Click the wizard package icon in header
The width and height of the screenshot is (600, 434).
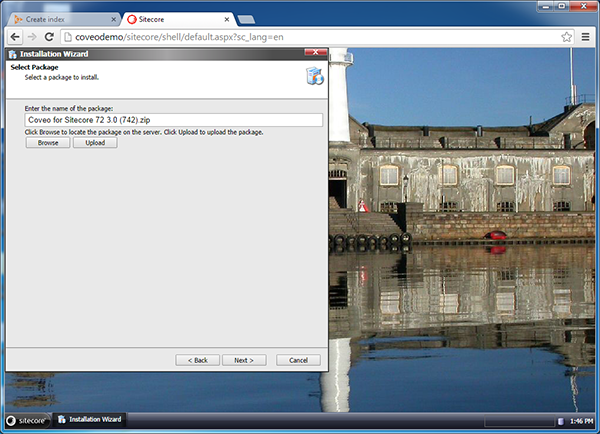315,76
